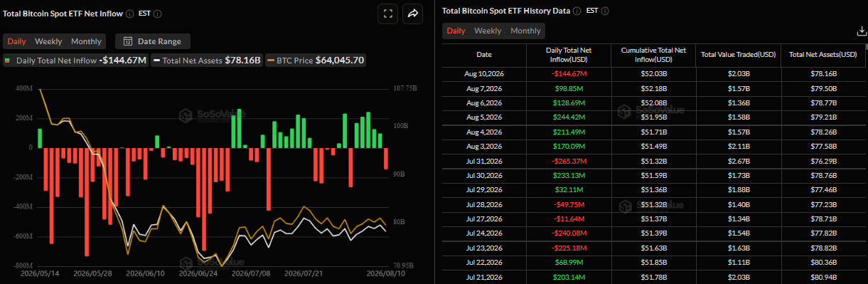Click Daily Total Net Inflow(USD) column header
Viewport: 868px width, 284px height.
coord(568,54)
